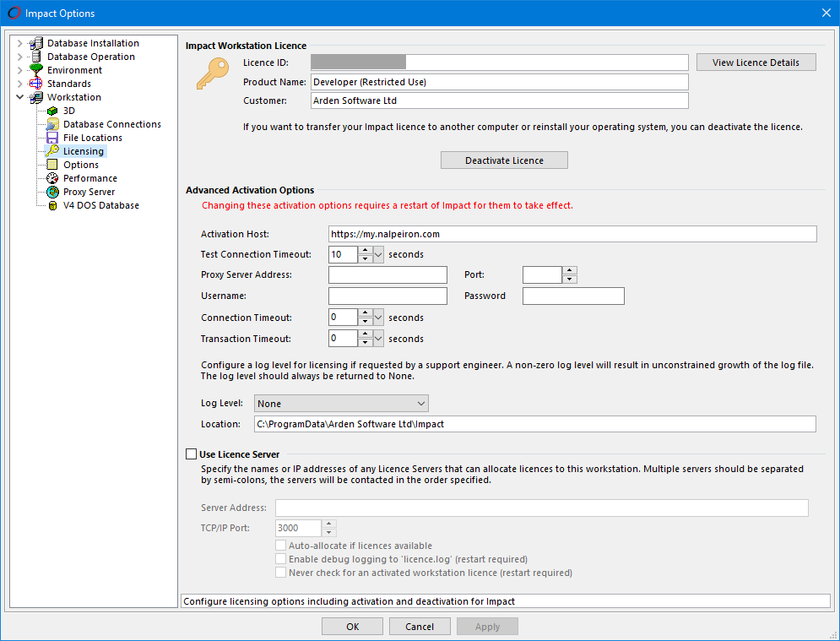840x641 pixels.
Task: Collapse the Workstation node
Action: [19, 97]
